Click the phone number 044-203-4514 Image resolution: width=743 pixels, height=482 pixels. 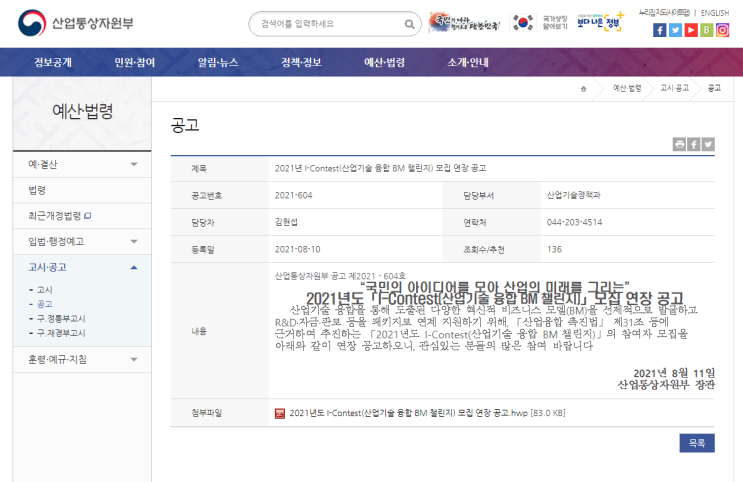tap(574, 222)
